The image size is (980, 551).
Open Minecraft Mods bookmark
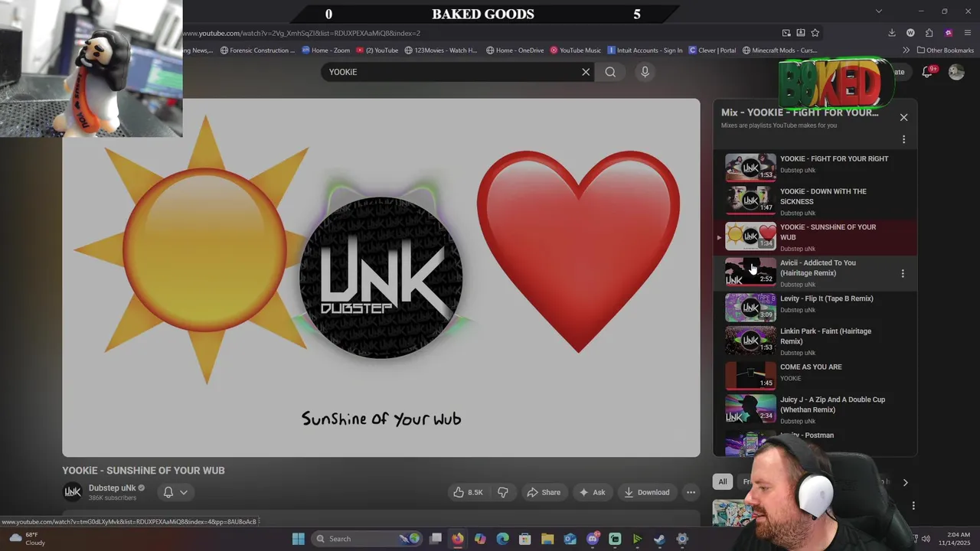(779, 51)
